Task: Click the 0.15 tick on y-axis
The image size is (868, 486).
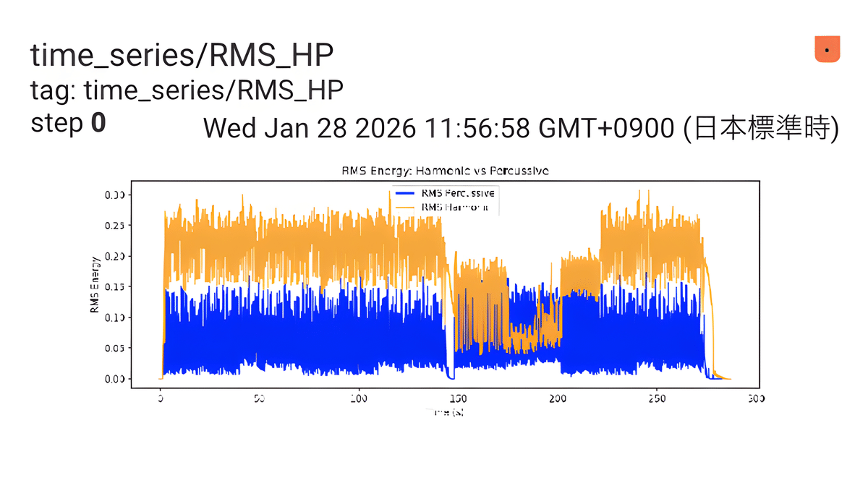Action: [x=116, y=287]
